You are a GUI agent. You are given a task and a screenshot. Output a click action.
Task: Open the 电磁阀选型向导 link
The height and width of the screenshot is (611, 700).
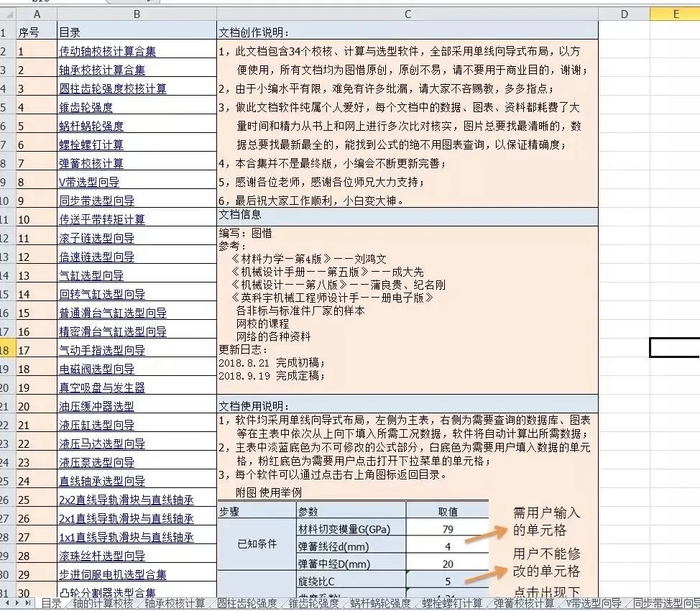(x=97, y=369)
